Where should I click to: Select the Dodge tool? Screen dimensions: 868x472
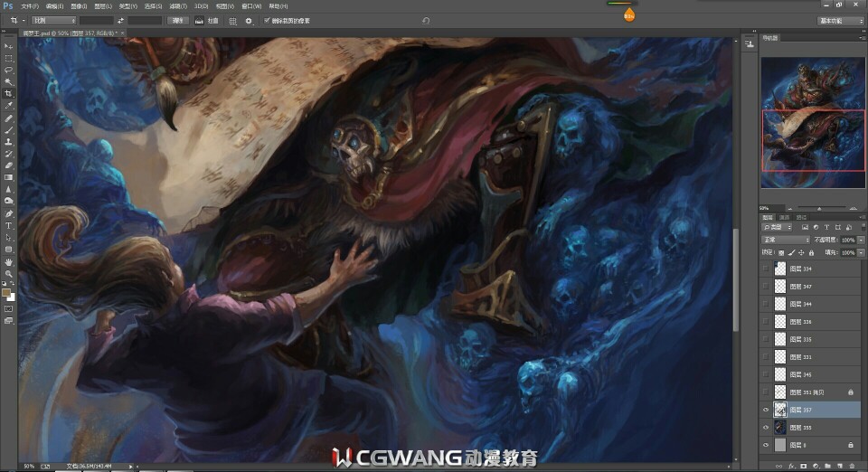pyautogui.click(x=8, y=202)
